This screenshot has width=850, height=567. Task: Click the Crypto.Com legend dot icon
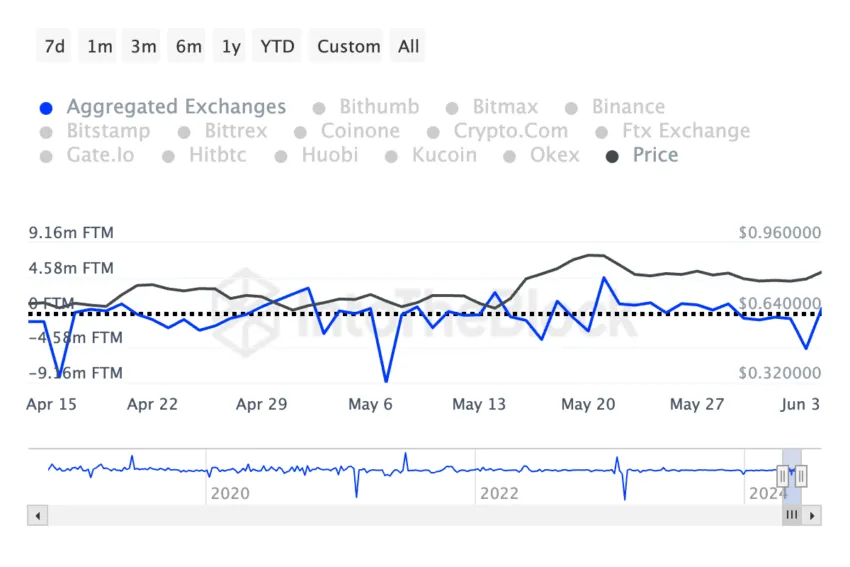point(433,132)
